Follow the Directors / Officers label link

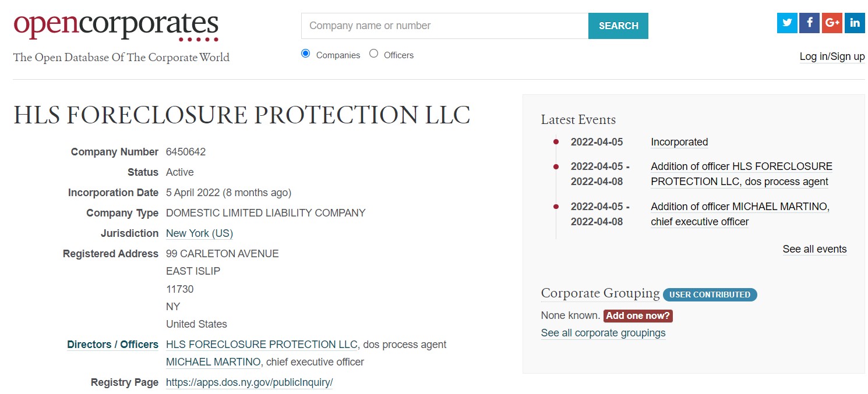tap(112, 345)
